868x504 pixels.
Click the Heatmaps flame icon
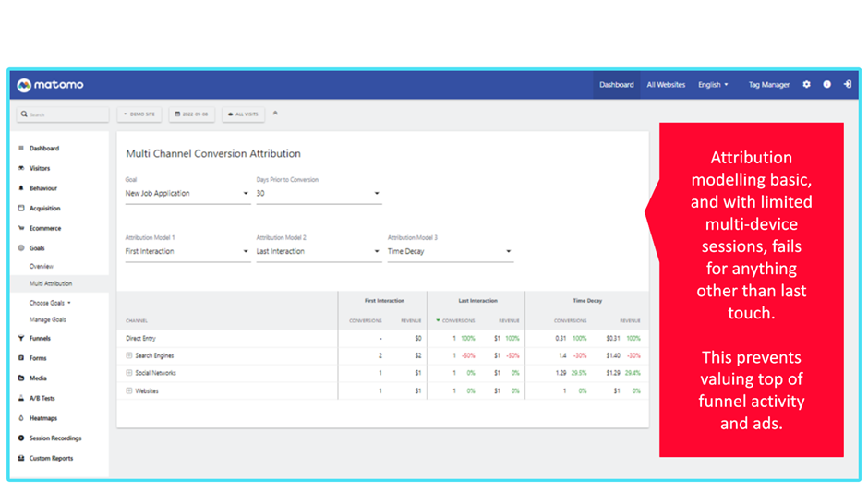(21, 418)
